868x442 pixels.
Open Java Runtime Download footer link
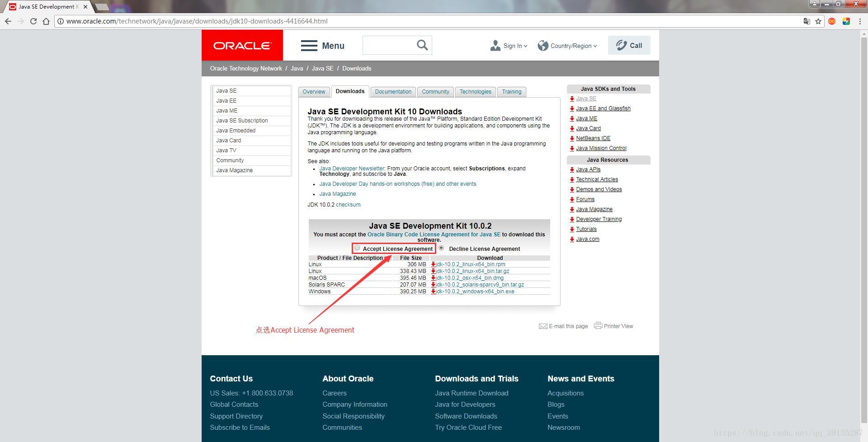472,393
